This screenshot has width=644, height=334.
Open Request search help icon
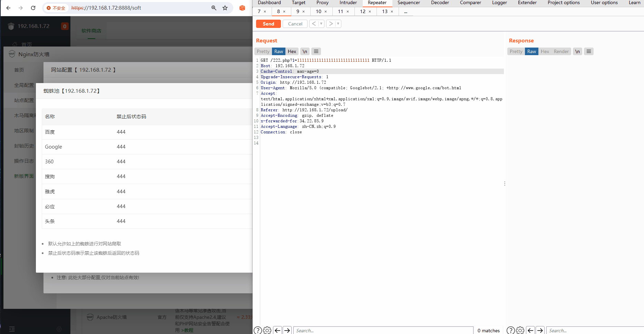257,330
